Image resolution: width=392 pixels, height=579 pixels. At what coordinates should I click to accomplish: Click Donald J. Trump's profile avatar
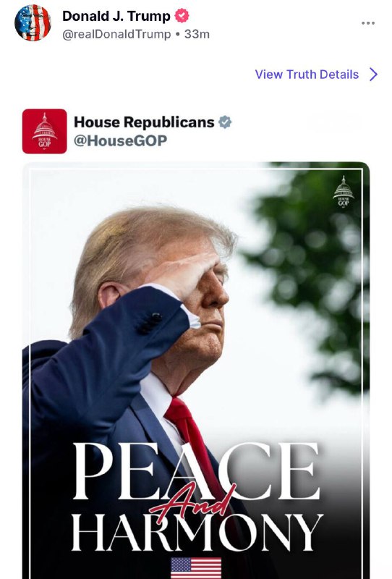tap(33, 22)
